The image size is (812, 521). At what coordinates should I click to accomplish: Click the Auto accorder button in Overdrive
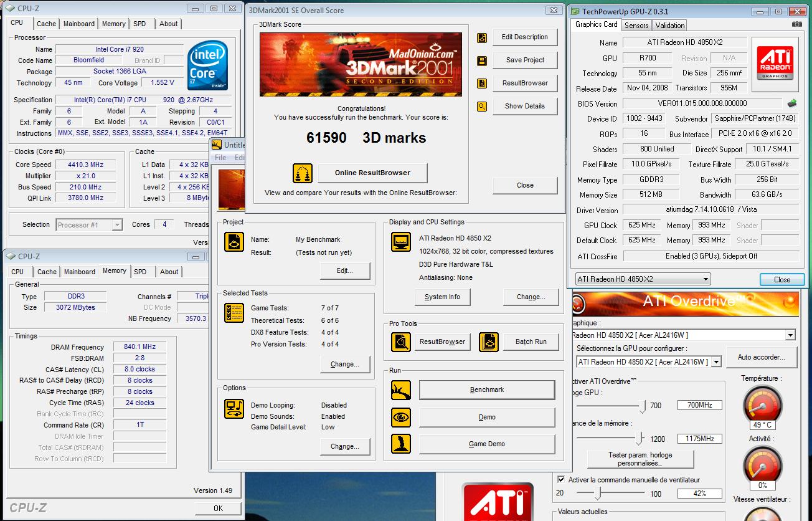click(762, 358)
